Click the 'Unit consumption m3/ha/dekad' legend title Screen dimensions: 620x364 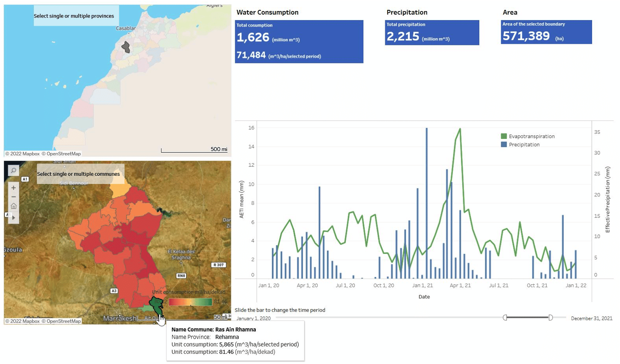[x=189, y=292]
